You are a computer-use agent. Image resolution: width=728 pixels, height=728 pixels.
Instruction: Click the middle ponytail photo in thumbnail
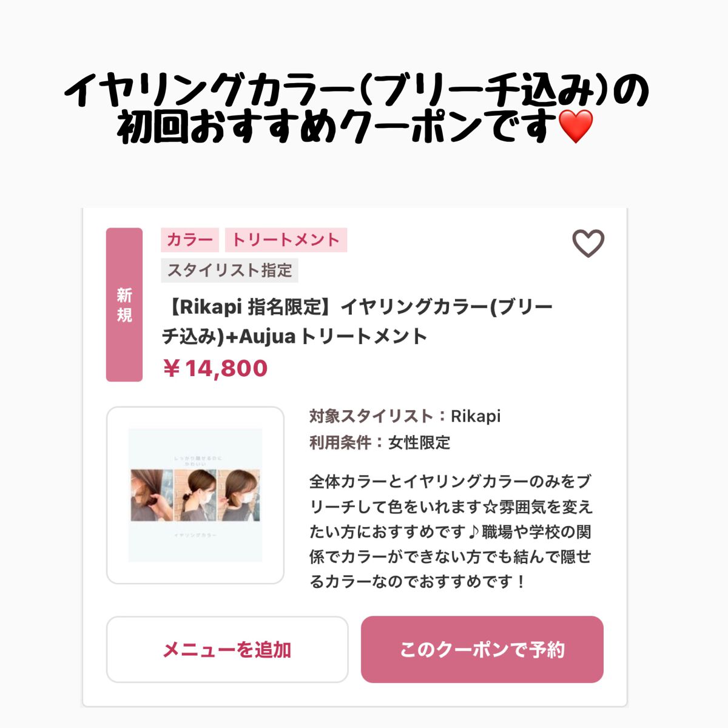coord(195,495)
